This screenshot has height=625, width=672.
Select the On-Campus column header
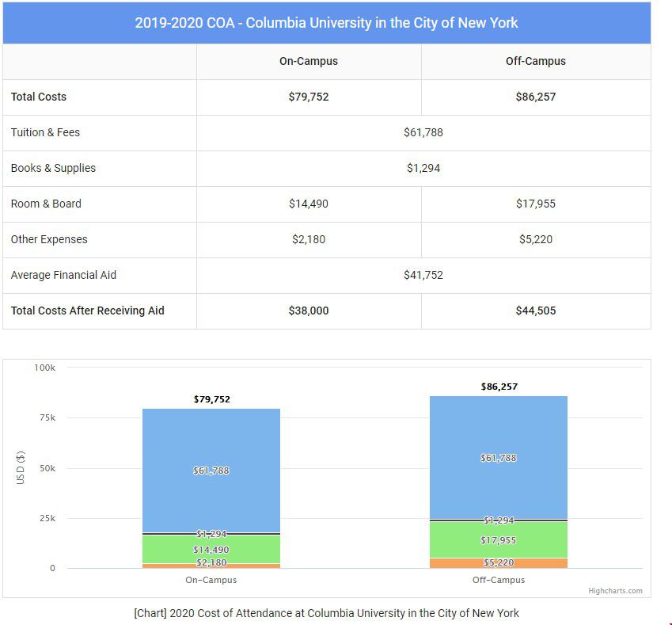tap(309, 61)
